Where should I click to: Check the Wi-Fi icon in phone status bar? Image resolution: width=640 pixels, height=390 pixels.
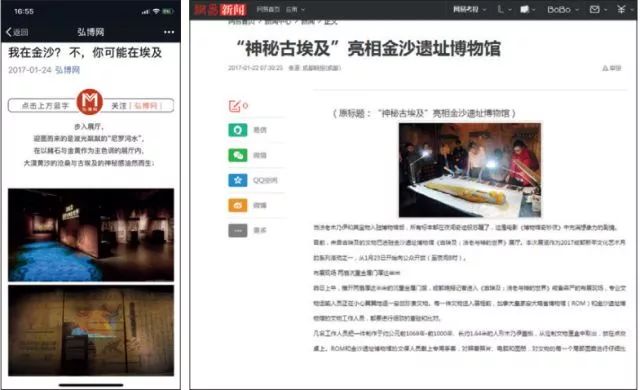pyautogui.click(x=156, y=11)
